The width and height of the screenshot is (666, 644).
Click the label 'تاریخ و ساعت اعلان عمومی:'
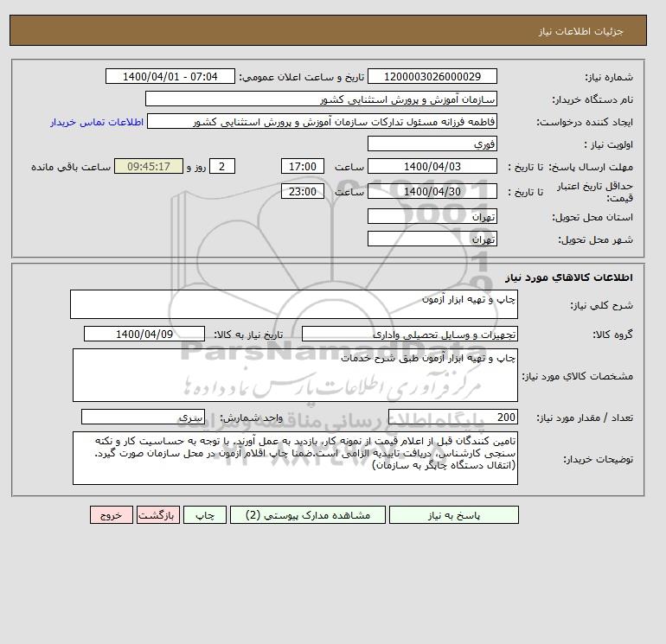pos(302,77)
